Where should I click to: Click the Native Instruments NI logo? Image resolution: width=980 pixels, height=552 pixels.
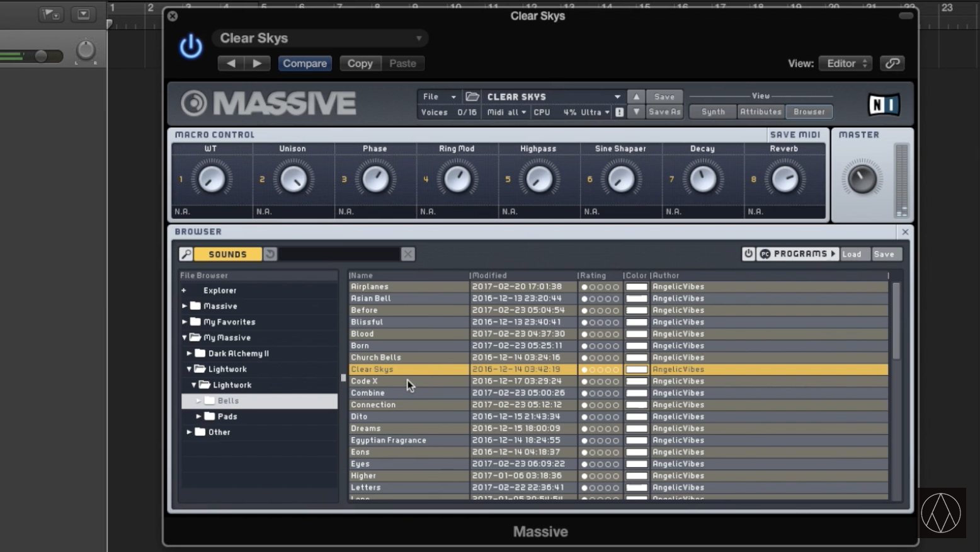[883, 105]
